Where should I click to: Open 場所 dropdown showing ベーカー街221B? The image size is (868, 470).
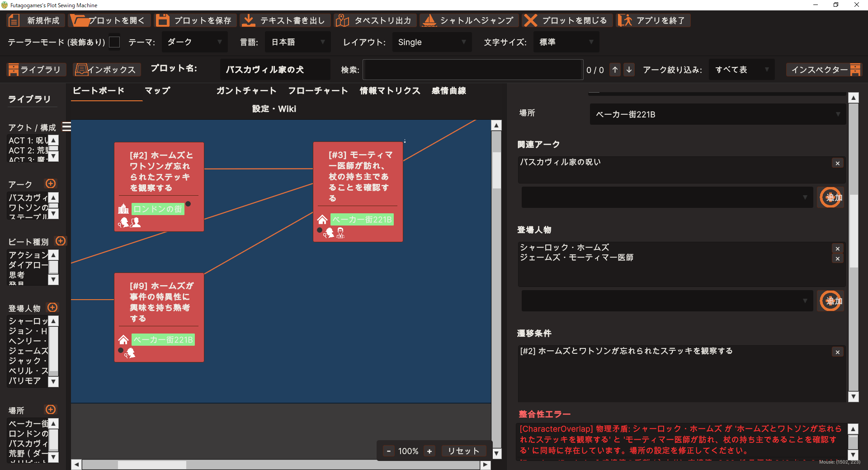pos(718,114)
